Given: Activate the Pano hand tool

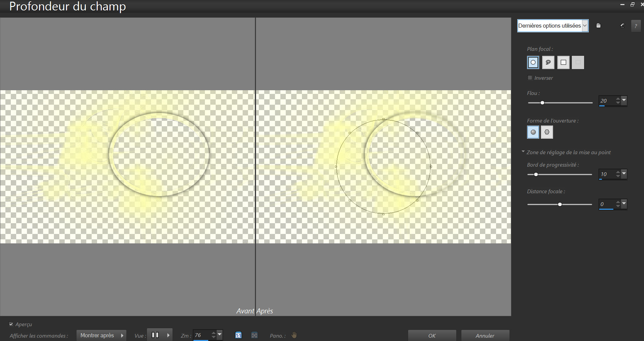Looking at the screenshot, I should 294,335.
